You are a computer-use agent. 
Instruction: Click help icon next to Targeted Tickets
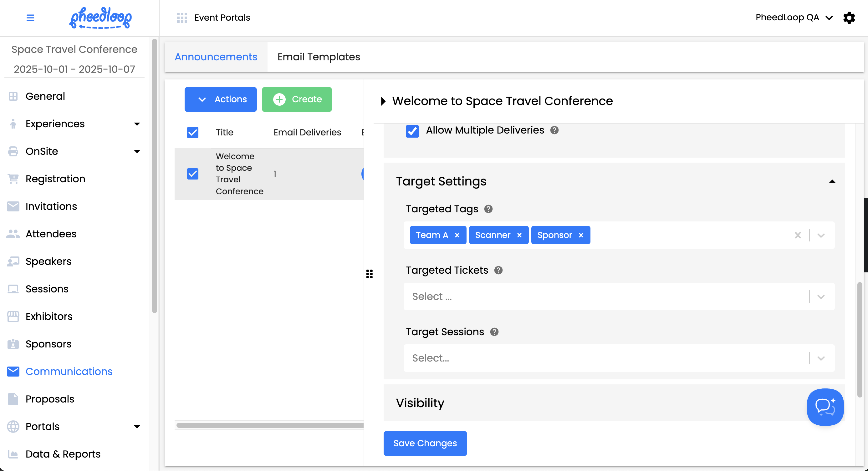(x=498, y=270)
